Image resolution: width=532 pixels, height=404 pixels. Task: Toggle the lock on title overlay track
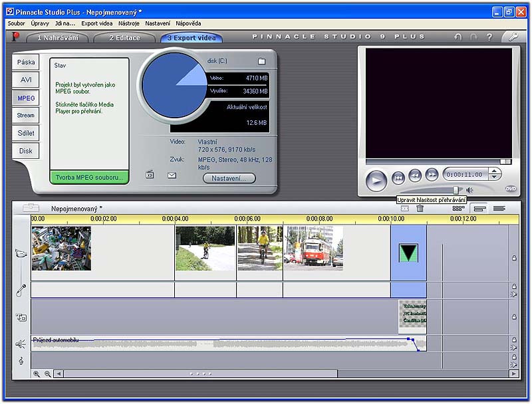click(x=514, y=317)
